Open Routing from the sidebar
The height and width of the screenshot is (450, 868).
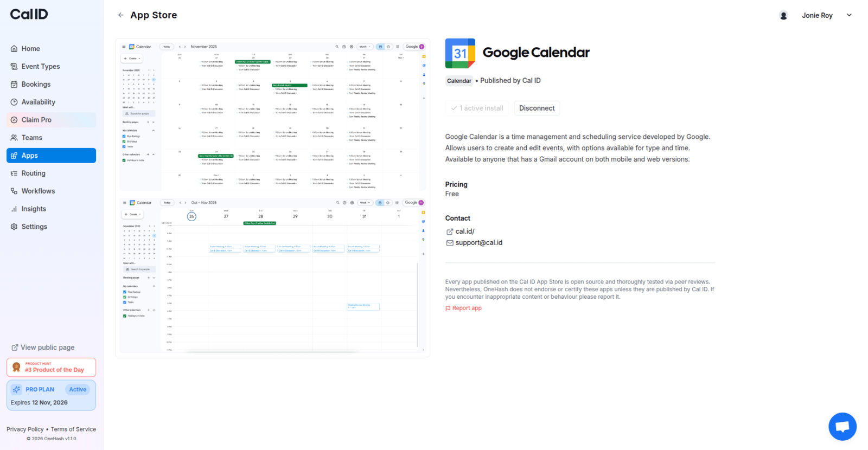tap(51, 173)
